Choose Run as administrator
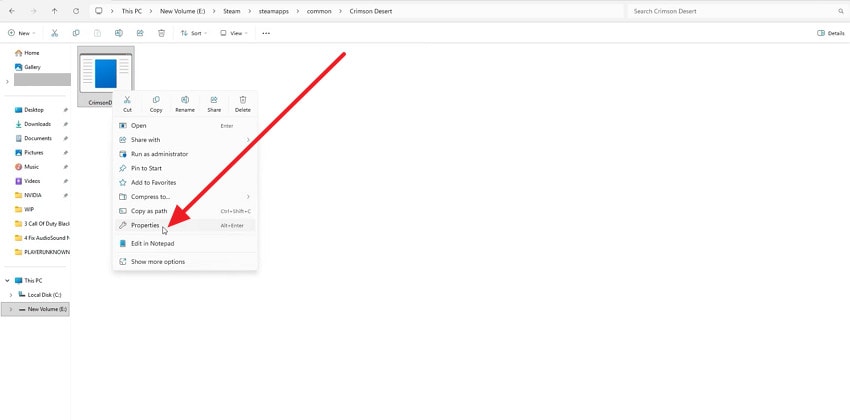This screenshot has height=420, width=850. [x=185, y=154]
